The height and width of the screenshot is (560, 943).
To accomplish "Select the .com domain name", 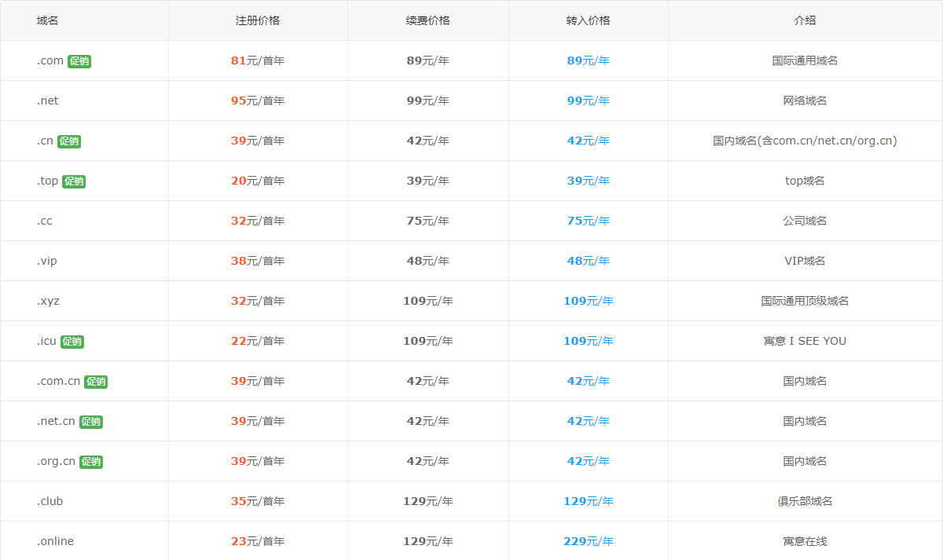I will [50, 60].
